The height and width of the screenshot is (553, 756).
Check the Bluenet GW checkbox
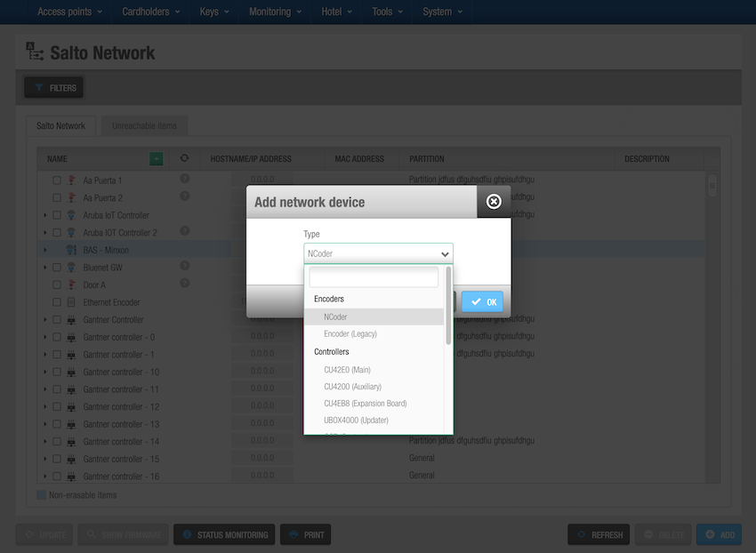(57, 267)
